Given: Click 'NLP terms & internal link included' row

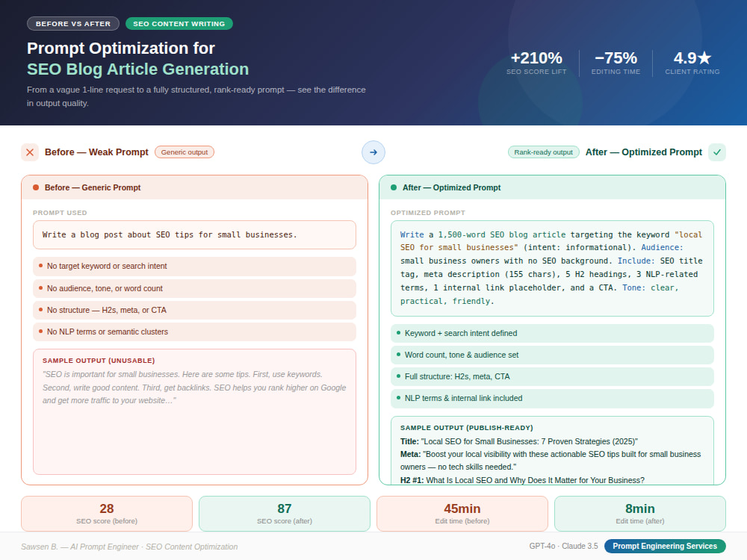Looking at the screenshot, I should tap(552, 398).
